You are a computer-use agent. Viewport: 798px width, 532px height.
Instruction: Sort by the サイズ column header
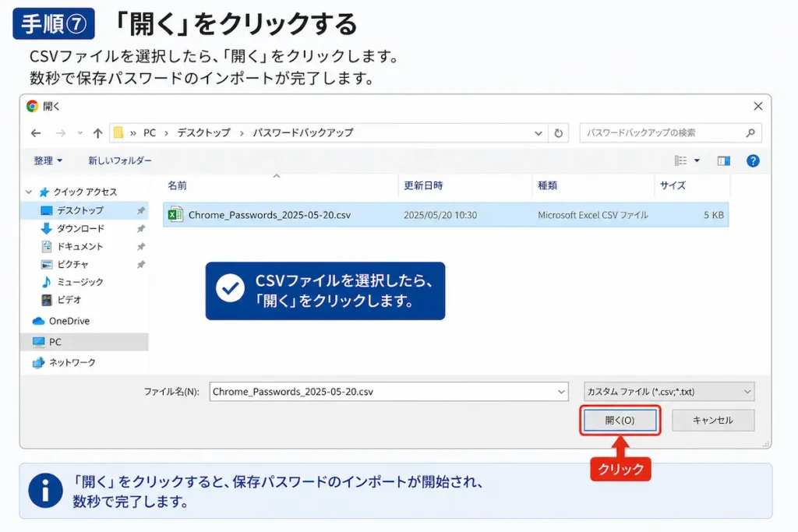(x=673, y=185)
